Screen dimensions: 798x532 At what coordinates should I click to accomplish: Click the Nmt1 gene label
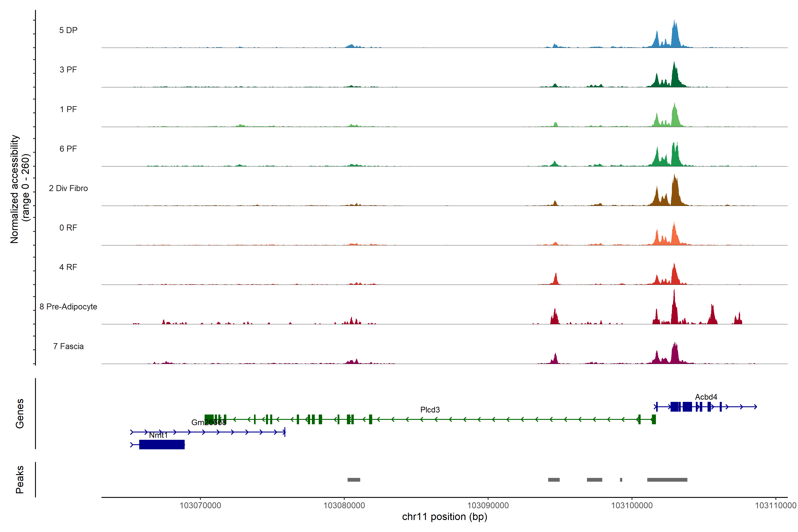[x=158, y=435]
